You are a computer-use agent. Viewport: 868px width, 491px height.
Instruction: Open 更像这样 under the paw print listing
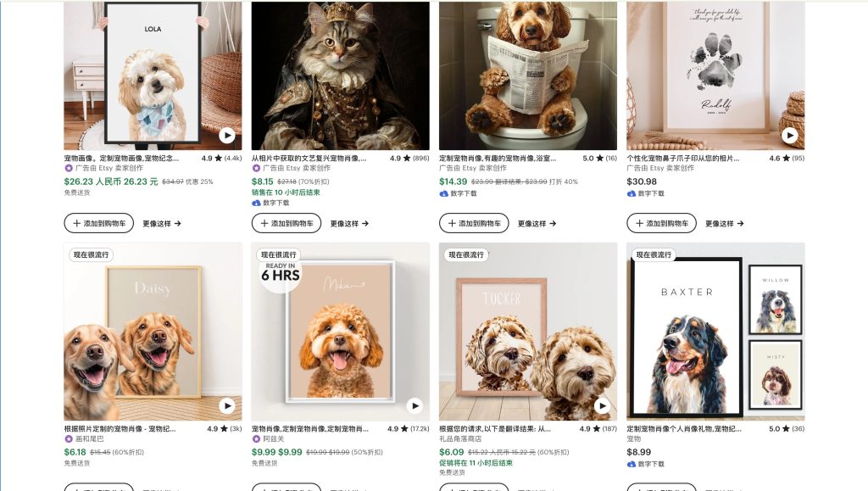(x=724, y=224)
